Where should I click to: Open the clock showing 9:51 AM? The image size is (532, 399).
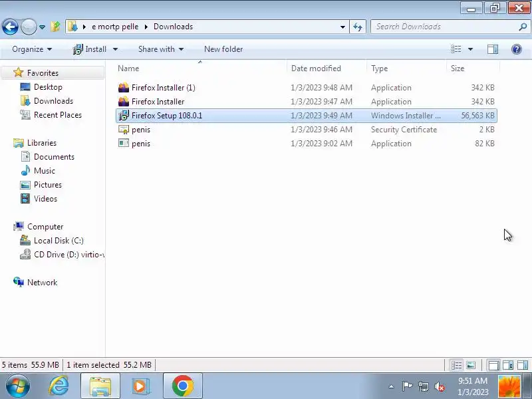tap(473, 386)
